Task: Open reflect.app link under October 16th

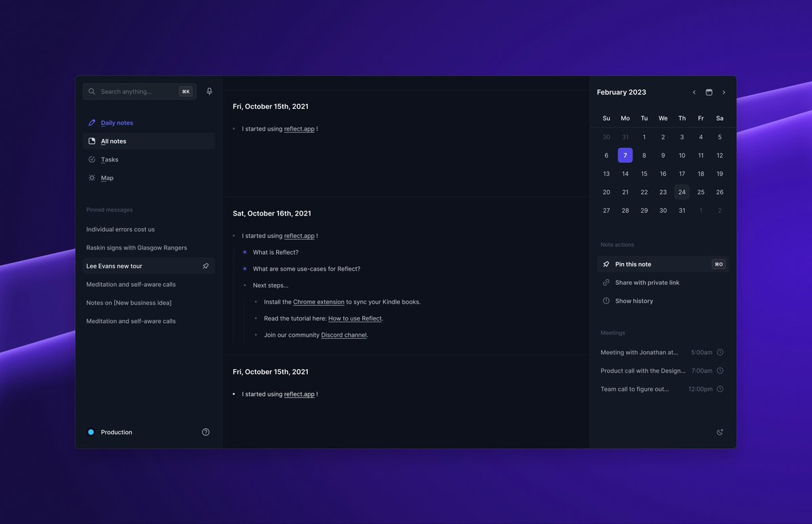Action: [299, 236]
